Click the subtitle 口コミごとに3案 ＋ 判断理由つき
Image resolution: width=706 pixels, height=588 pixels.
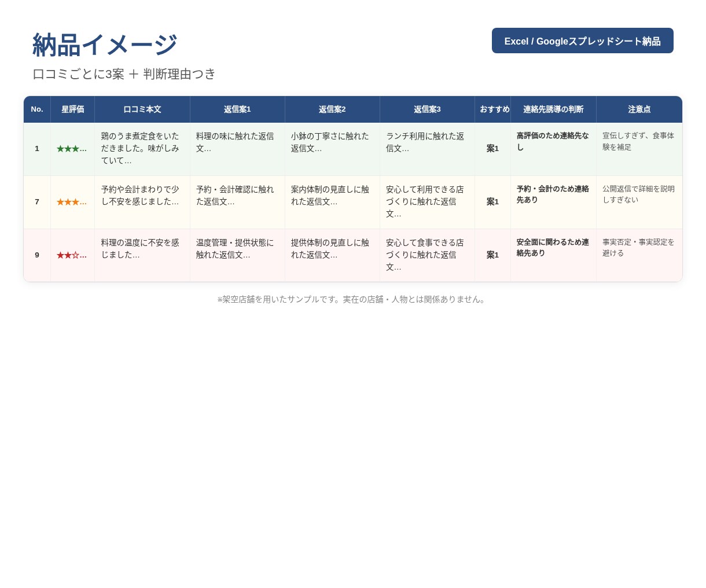[x=124, y=74]
